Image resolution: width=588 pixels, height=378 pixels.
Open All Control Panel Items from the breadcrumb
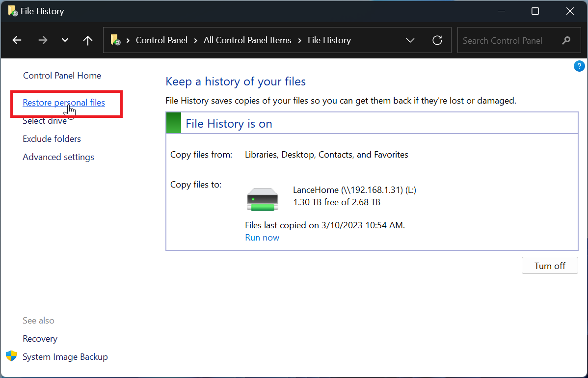tap(247, 40)
